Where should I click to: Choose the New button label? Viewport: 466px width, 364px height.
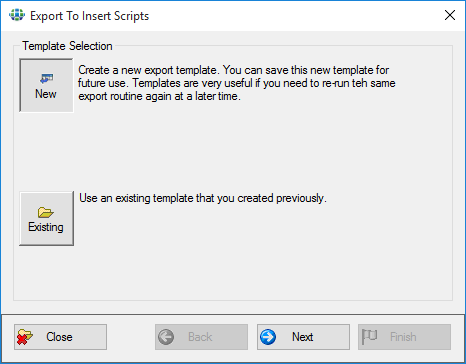(x=46, y=94)
